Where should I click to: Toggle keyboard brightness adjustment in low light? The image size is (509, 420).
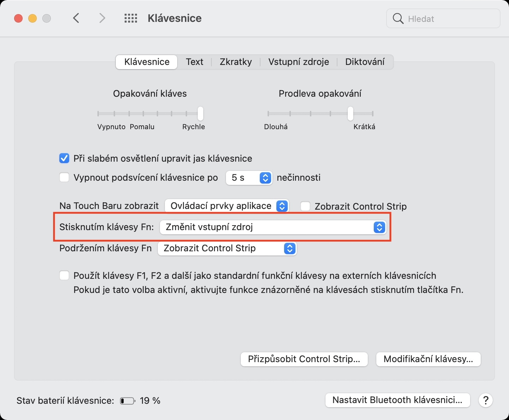pos(64,158)
